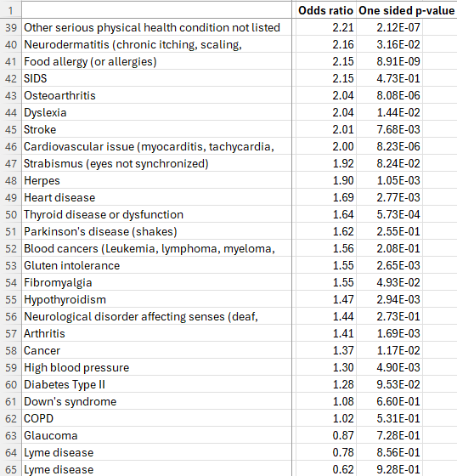Select row header 51
Image resolution: width=457 pixels, height=476 pixels.
coord(11,231)
